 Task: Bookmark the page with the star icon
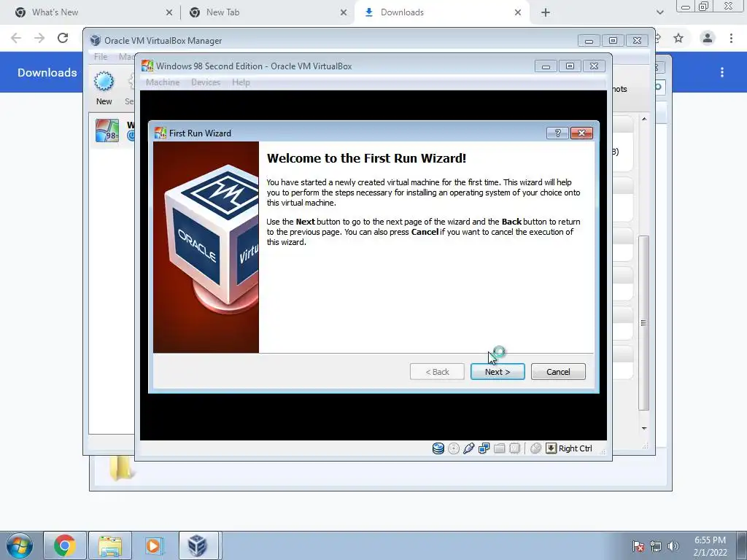(x=678, y=38)
